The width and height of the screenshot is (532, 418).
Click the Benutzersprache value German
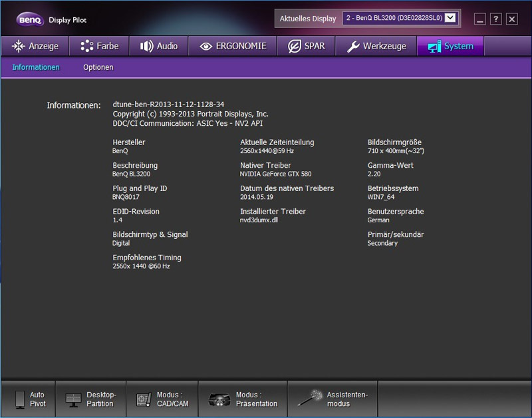[x=378, y=220]
